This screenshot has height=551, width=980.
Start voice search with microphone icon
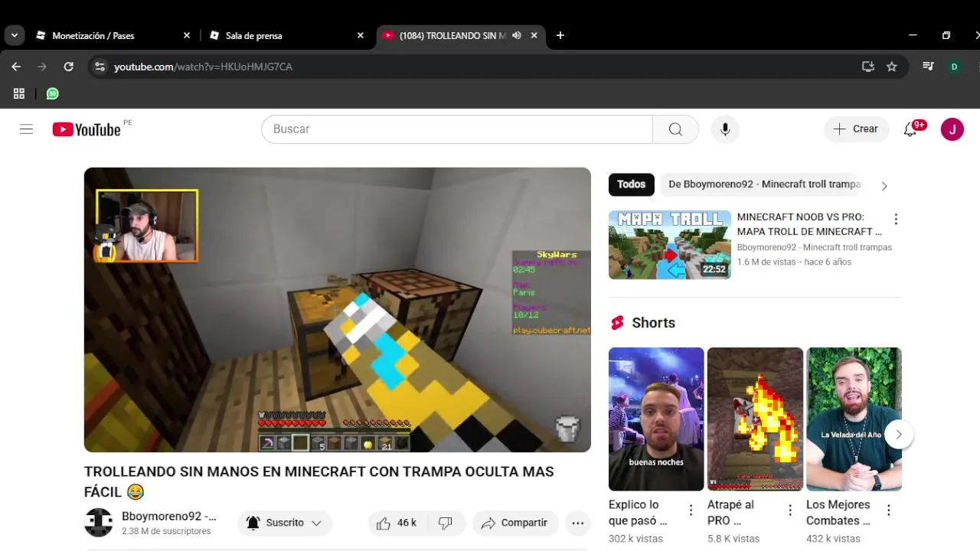click(725, 129)
